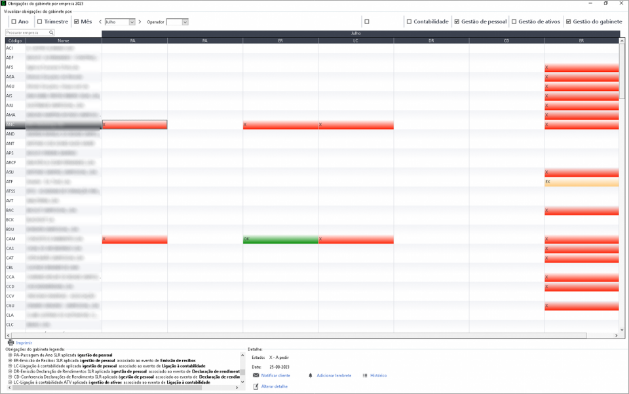Click the DR column header
The width and height of the screenshot is (629, 394).
[431, 41]
